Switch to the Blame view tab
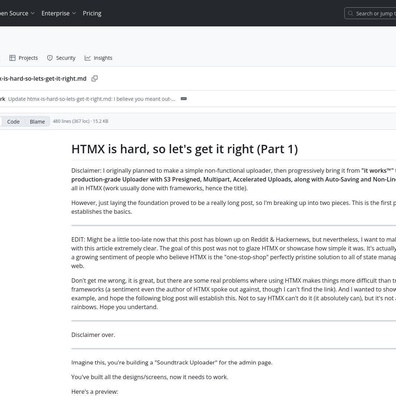Image resolution: width=396 pixels, height=396 pixels. click(37, 122)
